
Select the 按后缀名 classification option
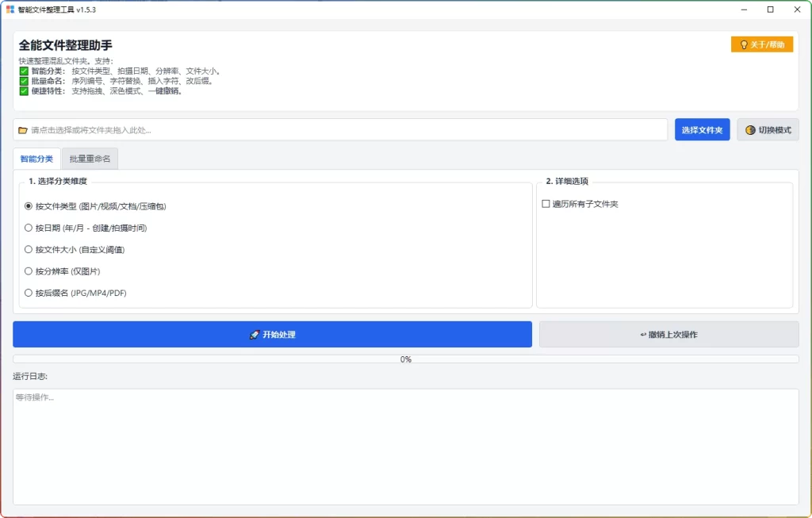(29, 293)
